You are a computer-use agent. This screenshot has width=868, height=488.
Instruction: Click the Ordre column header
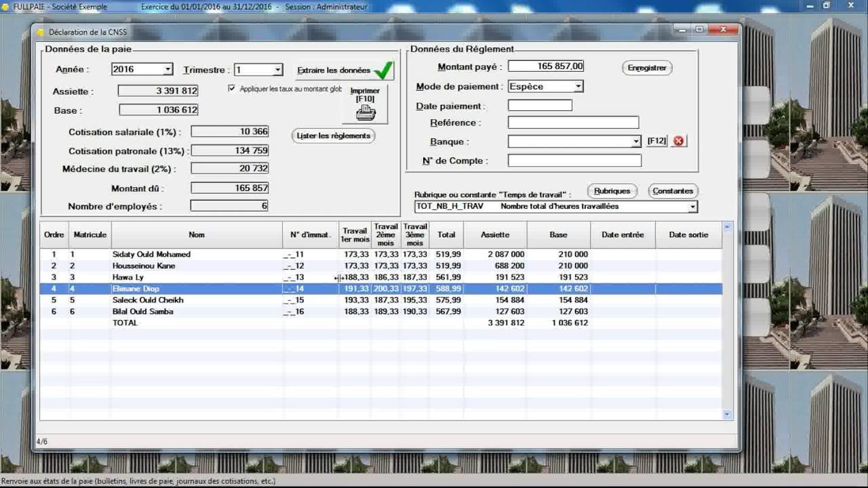point(54,235)
